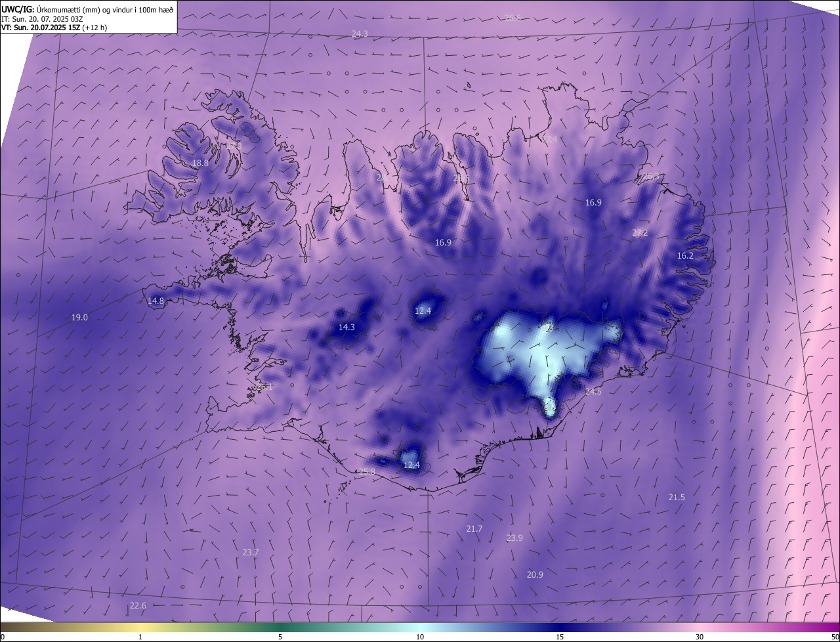Click the 27.2 value label on the map
The width and height of the screenshot is (840, 642).
click(640, 232)
